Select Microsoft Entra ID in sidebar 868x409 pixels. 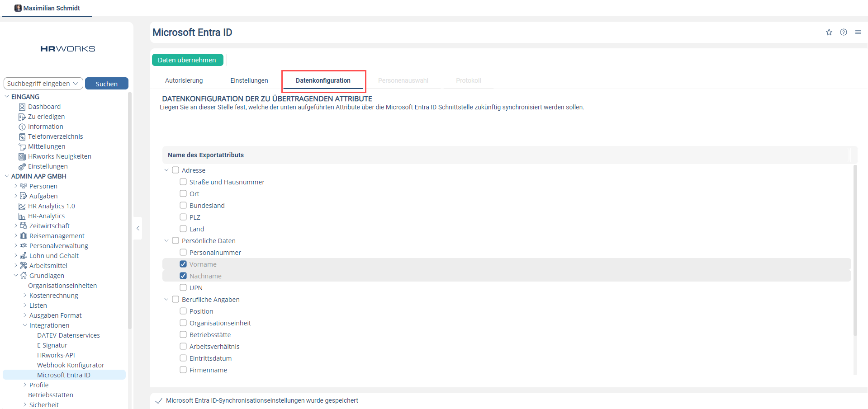tap(64, 375)
